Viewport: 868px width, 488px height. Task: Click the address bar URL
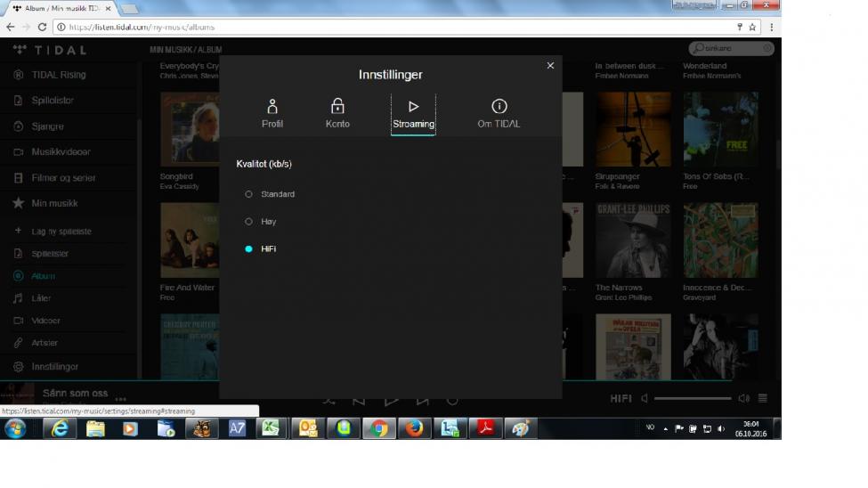coord(142,27)
